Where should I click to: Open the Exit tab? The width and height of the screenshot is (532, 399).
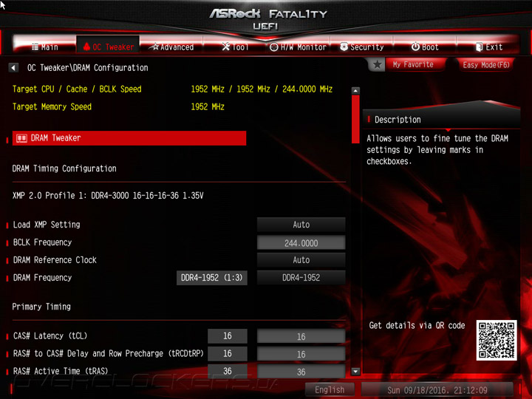coord(488,47)
